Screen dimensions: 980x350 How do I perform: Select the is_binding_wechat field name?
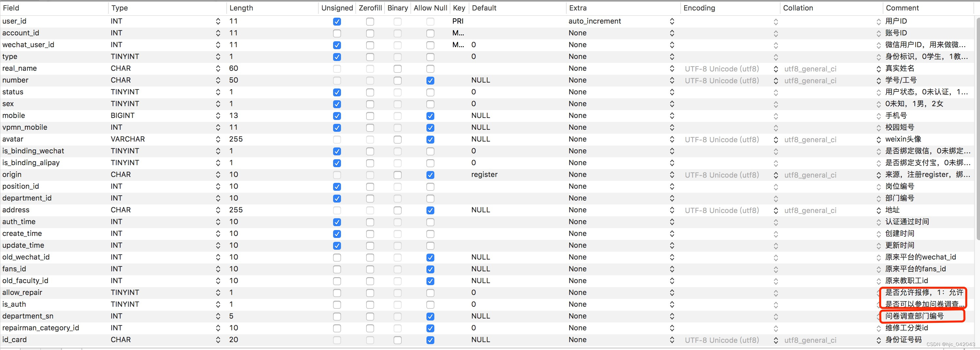tap(33, 151)
